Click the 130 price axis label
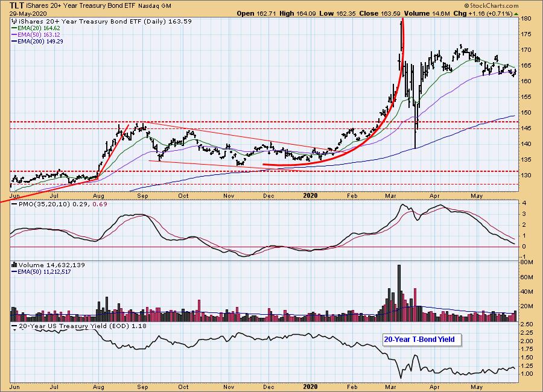This screenshot has height=392, width=543. [526, 175]
